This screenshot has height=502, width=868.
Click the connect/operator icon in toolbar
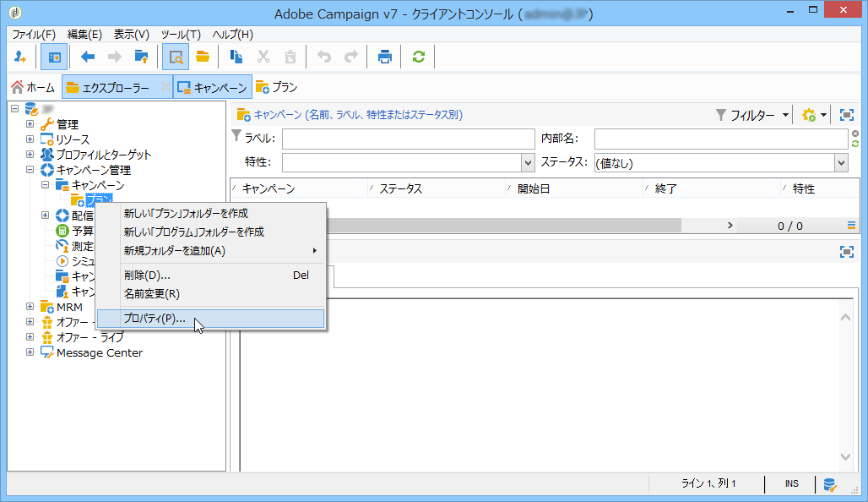[x=20, y=57]
